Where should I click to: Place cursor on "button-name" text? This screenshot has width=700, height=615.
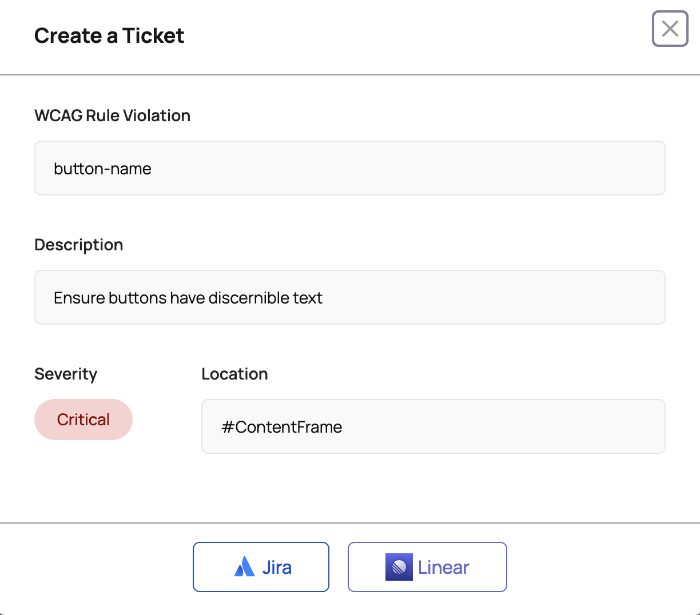tap(102, 169)
